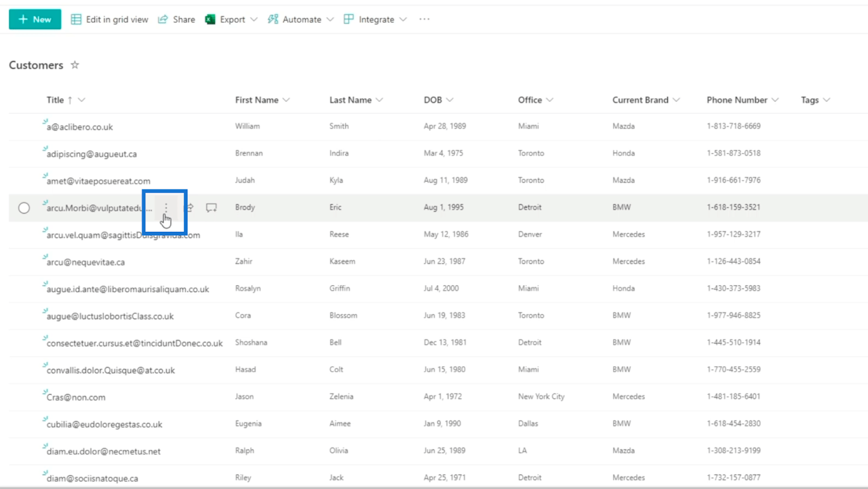
Task: Open item augue.id.ante@liberomaurisaliquam.co.uk
Action: (x=128, y=289)
